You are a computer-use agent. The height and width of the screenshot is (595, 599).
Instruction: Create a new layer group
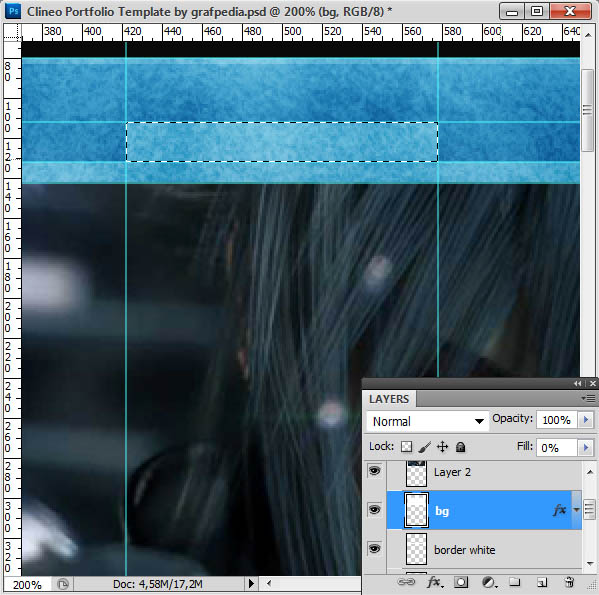click(515, 582)
